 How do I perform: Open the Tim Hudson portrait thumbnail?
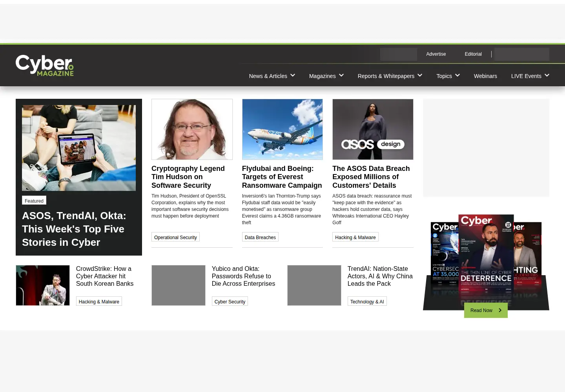pyautogui.click(x=192, y=129)
